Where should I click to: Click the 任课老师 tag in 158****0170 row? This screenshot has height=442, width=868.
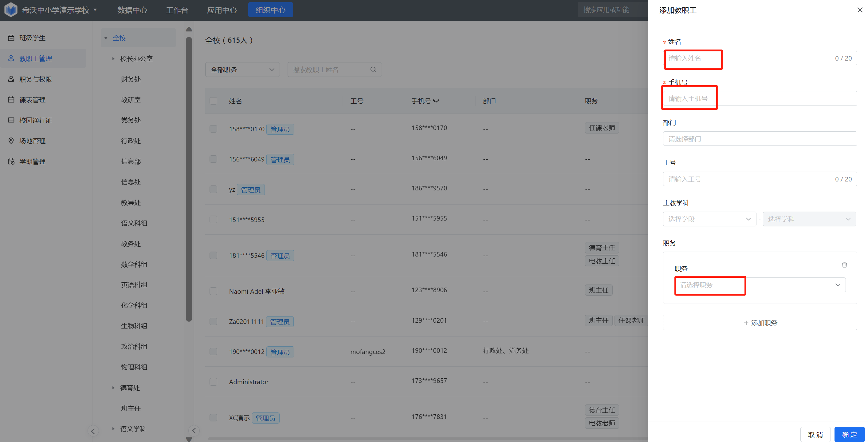click(602, 128)
